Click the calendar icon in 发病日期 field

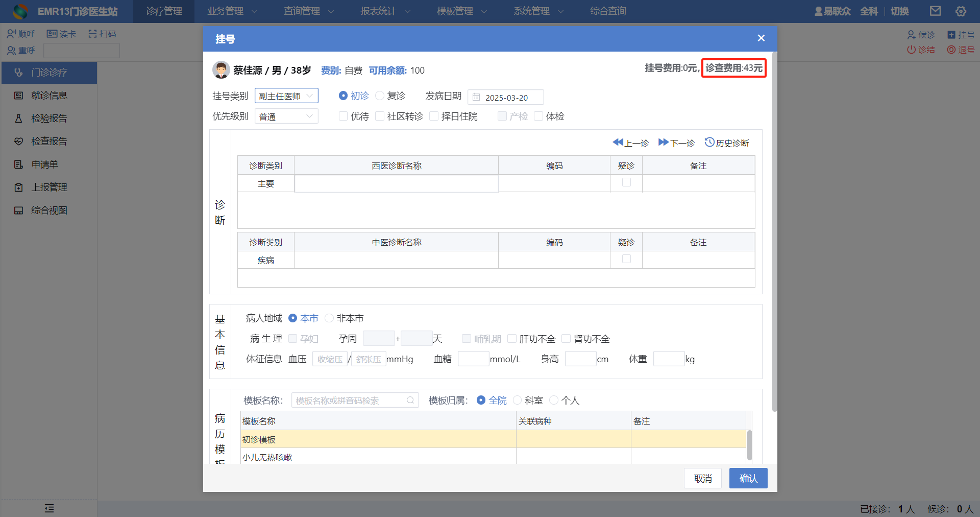pyautogui.click(x=476, y=97)
